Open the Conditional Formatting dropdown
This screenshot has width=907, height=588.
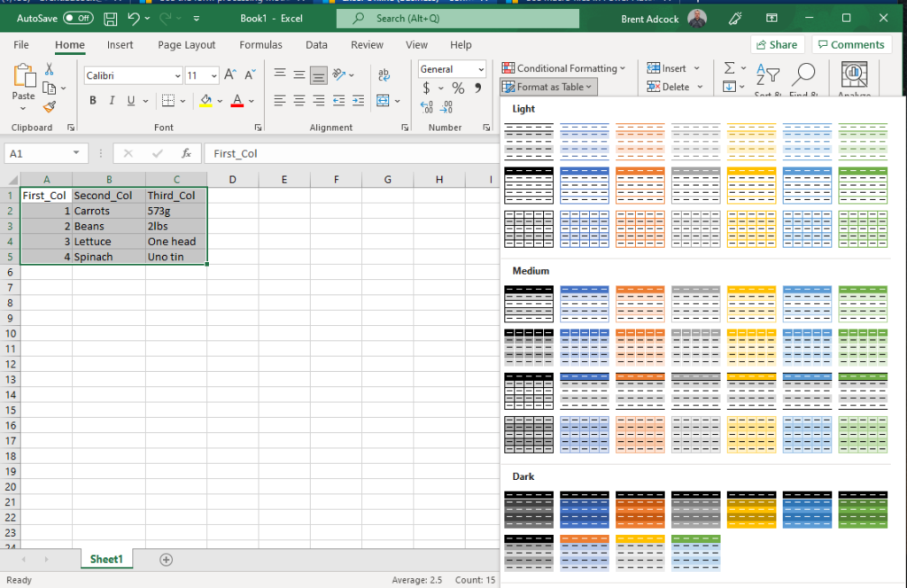coord(563,68)
